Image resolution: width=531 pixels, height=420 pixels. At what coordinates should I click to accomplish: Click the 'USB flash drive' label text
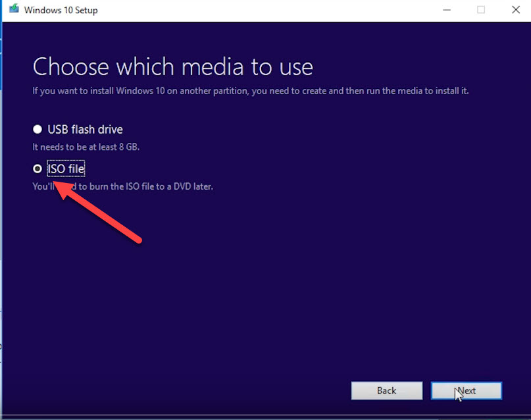point(85,130)
